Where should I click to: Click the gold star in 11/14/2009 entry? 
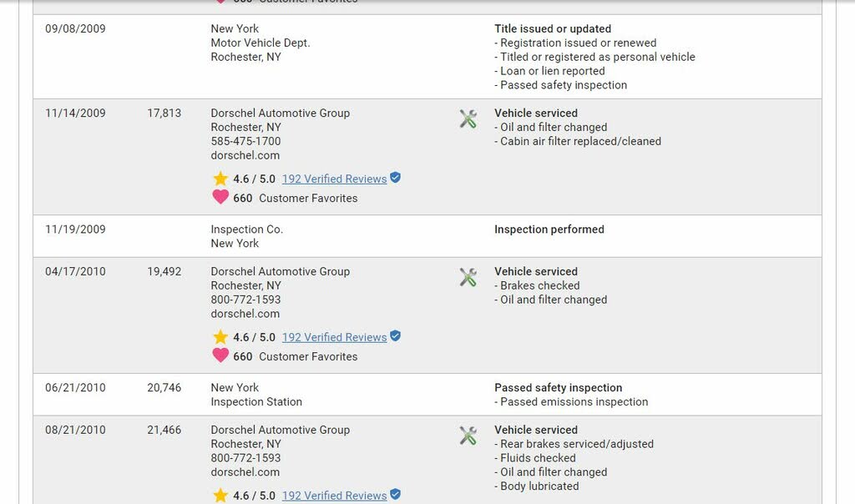pyautogui.click(x=220, y=179)
